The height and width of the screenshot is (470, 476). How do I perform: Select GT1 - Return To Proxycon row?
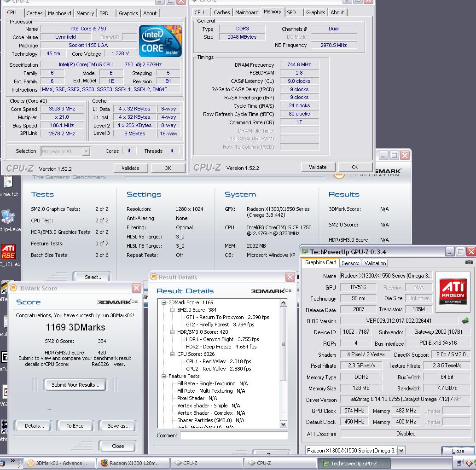(227, 317)
